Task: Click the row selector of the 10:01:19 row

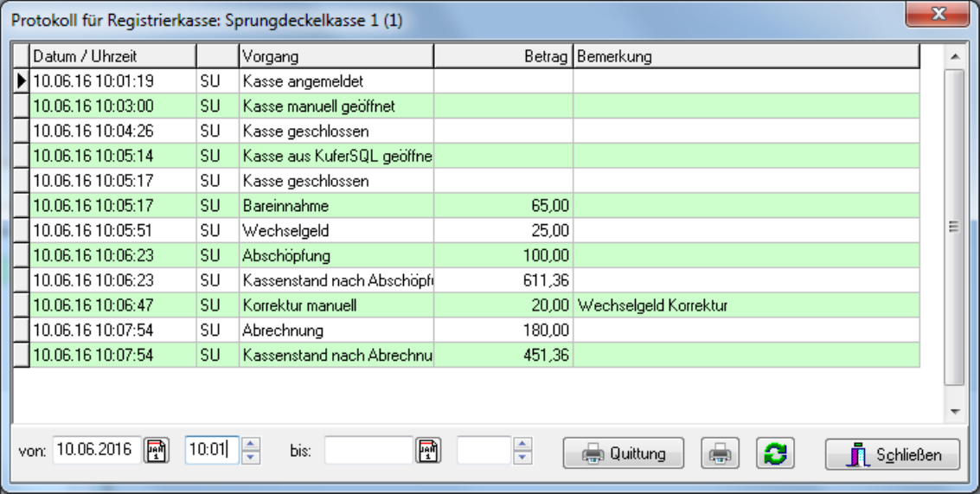Action: (22, 81)
